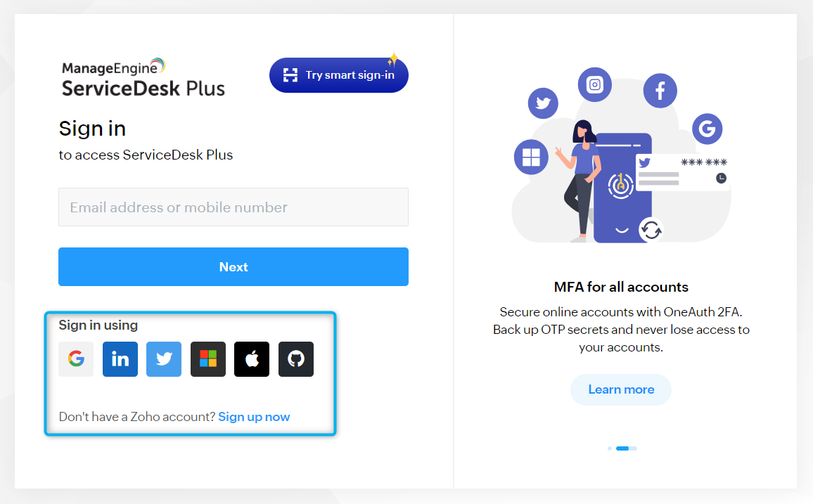Focus the Email address or mobile number field
Image resolution: width=813 pixels, height=504 pixels.
(x=233, y=207)
